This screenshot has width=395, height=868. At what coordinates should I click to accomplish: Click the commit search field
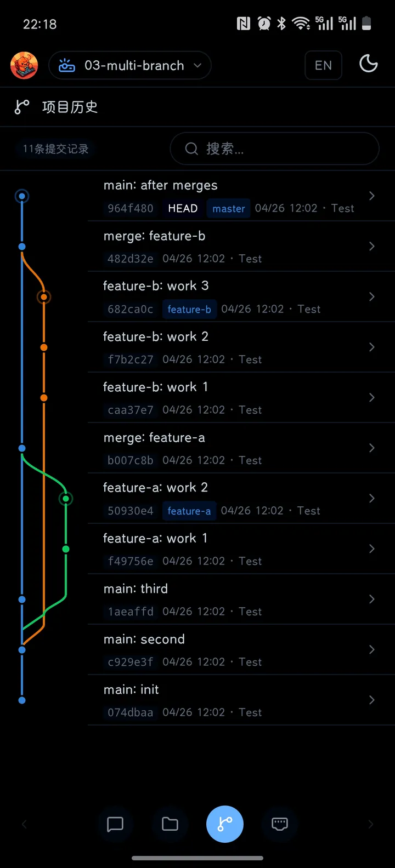pos(275,149)
